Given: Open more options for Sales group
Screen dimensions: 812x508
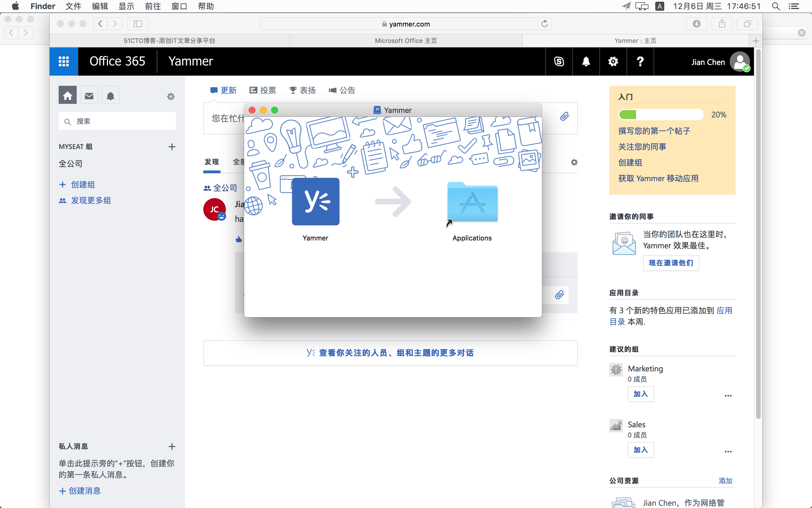Looking at the screenshot, I should (x=728, y=452).
